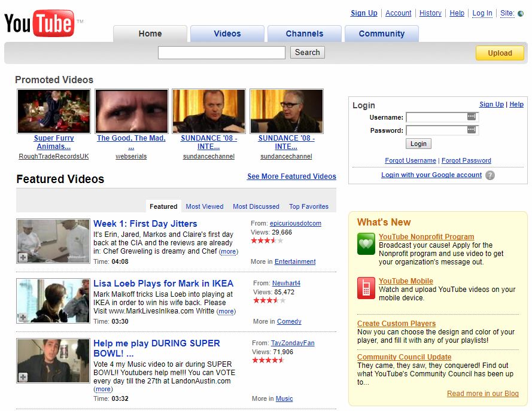This screenshot has width=532, height=411.
Task: Visit TayZondayFan channel
Action: click(x=293, y=343)
